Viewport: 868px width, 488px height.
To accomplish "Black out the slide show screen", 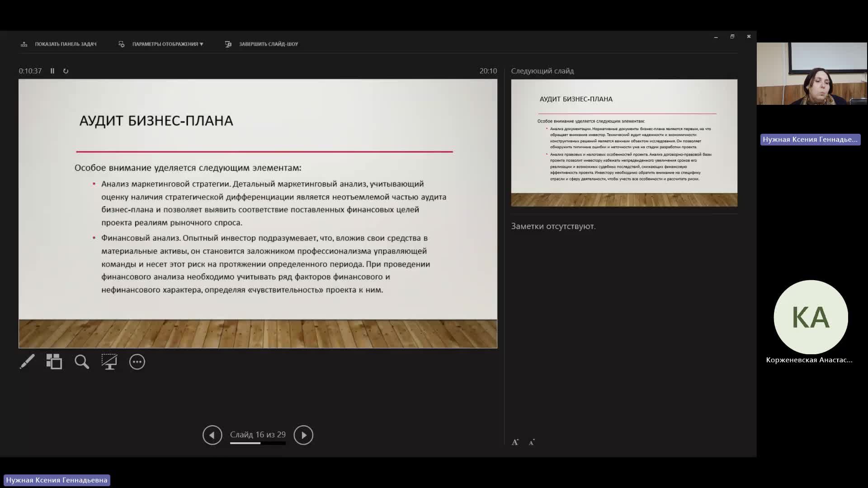I will coord(109,361).
